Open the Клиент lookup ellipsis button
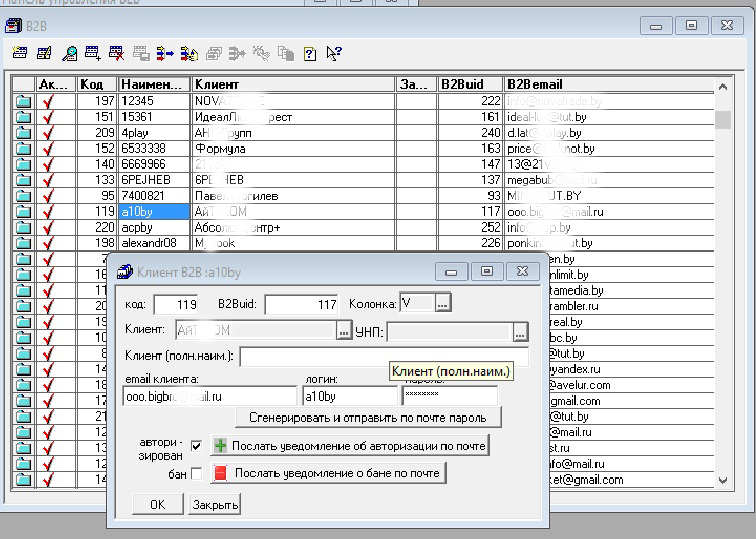Image resolution: width=756 pixels, height=539 pixels. pos(345,331)
